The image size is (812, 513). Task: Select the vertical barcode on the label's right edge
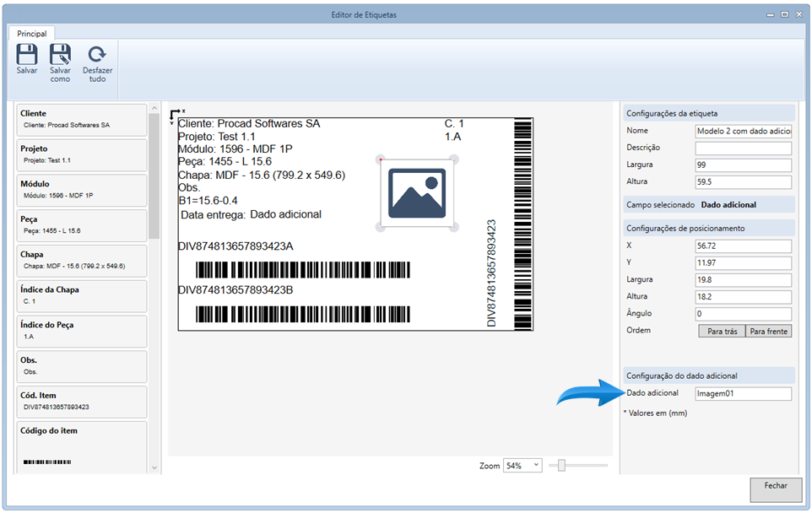tap(523, 224)
